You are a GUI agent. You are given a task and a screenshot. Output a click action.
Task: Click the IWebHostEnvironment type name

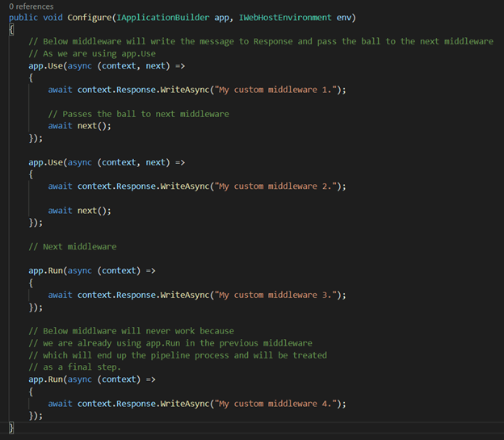pyautogui.click(x=285, y=17)
